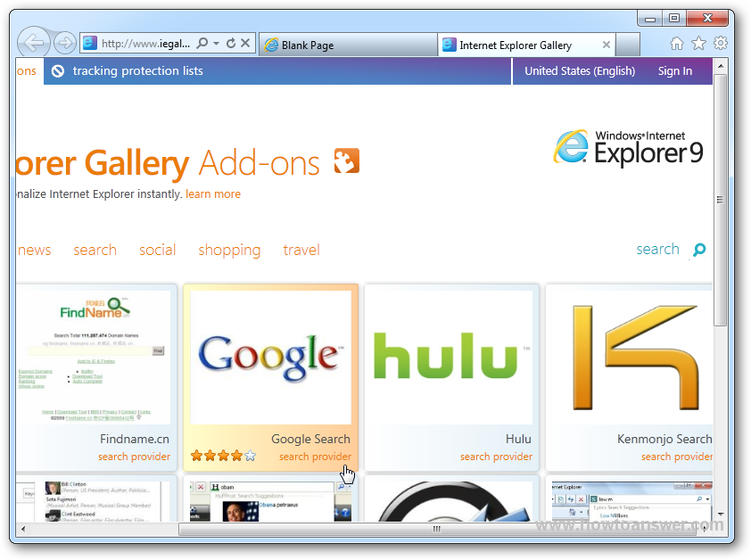Open the Tools gear menu
This screenshot has width=751, height=560.
tap(721, 43)
